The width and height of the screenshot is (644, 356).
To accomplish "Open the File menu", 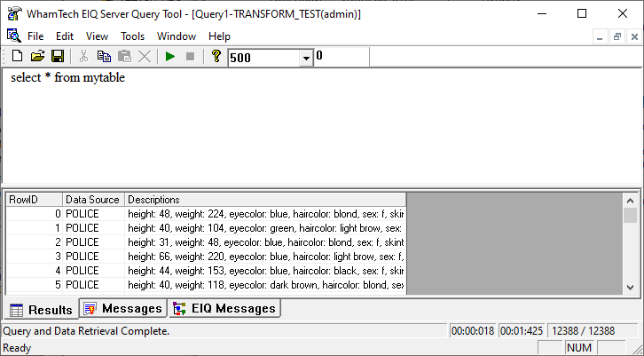I will pyautogui.click(x=35, y=36).
